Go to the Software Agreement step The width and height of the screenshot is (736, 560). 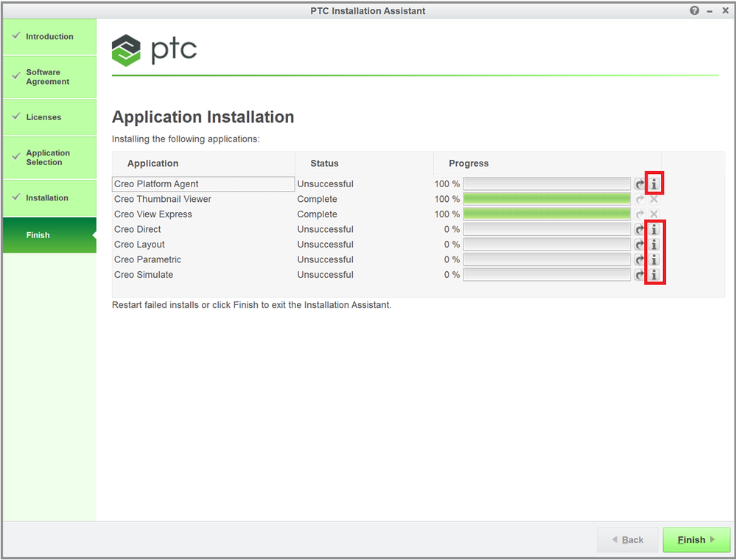pyautogui.click(x=50, y=77)
